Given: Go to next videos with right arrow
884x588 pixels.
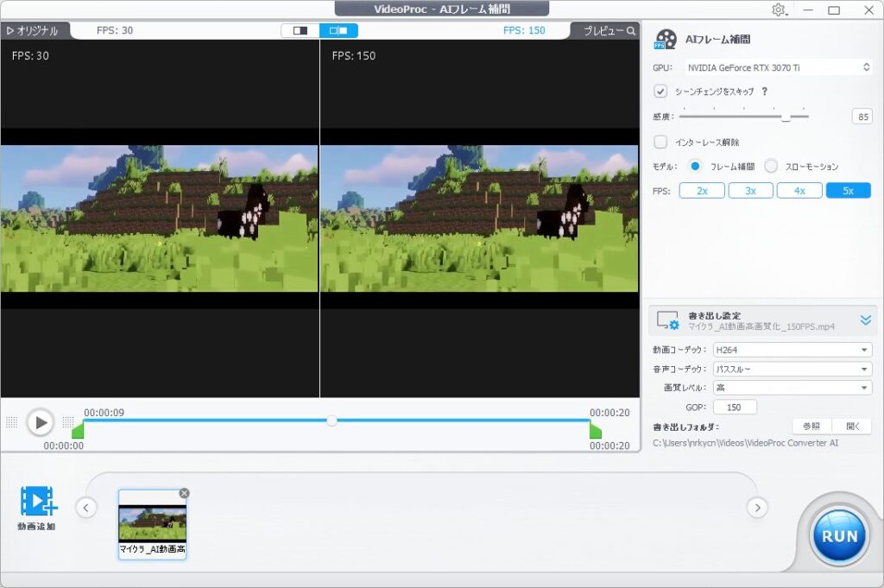Looking at the screenshot, I should (x=757, y=508).
